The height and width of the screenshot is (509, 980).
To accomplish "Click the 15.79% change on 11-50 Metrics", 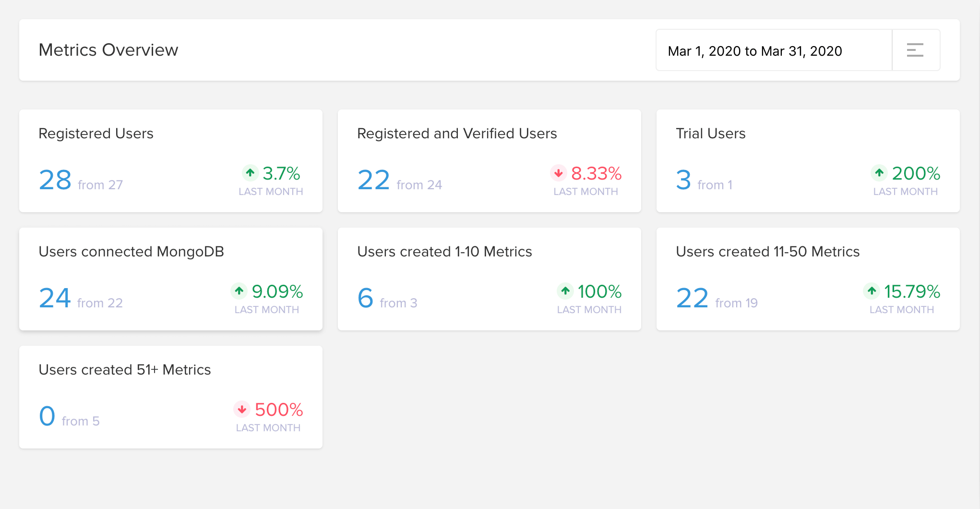I will point(912,291).
